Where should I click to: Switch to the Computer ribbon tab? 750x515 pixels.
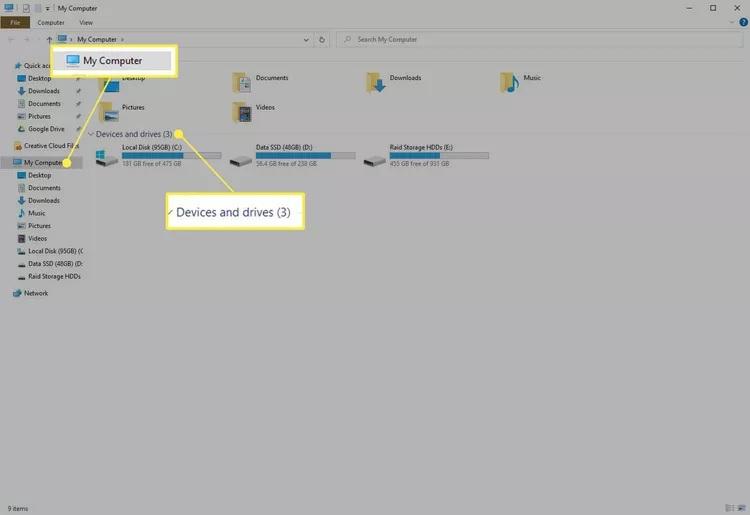(51, 21)
